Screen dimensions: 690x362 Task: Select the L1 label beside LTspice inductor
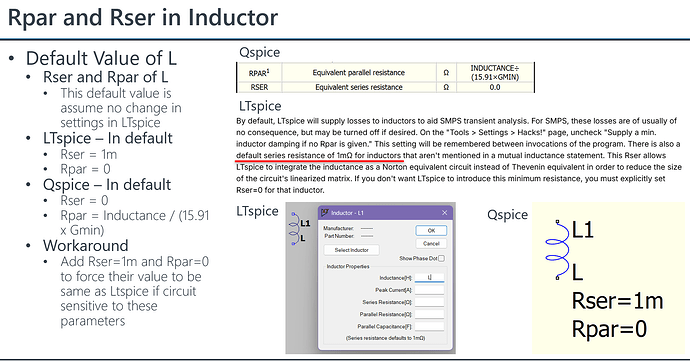tap(305, 223)
